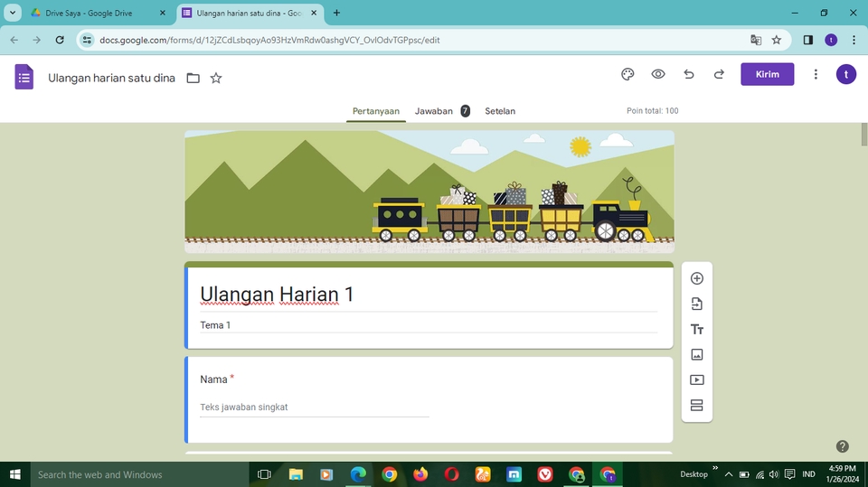This screenshot has width=868, height=487.
Task: Add a video to the form
Action: 697,380
